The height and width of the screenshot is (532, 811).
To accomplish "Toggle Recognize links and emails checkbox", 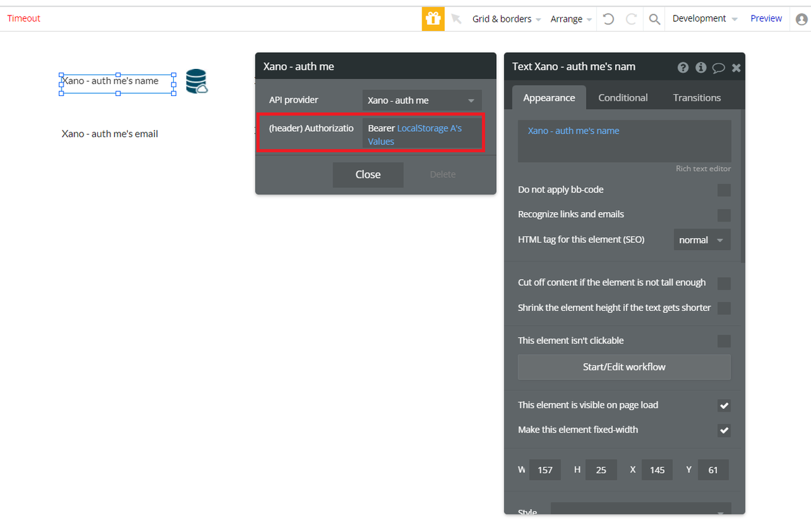I will 724,215.
